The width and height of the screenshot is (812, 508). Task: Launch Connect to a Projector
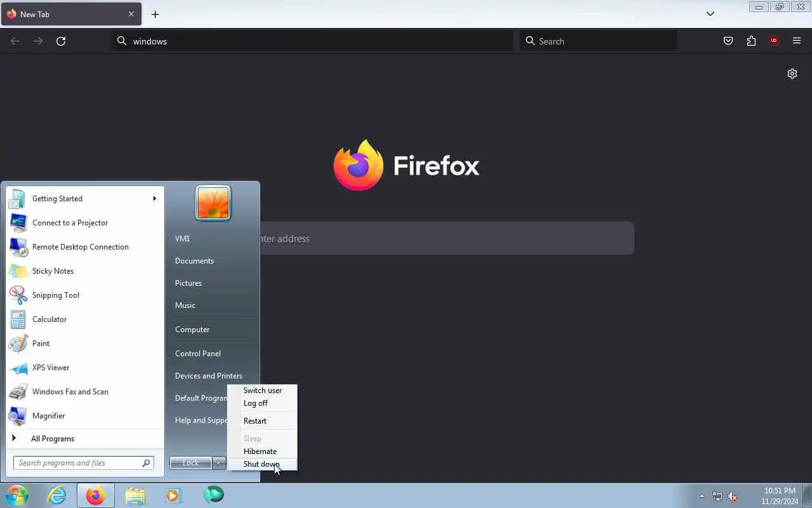[84, 223]
